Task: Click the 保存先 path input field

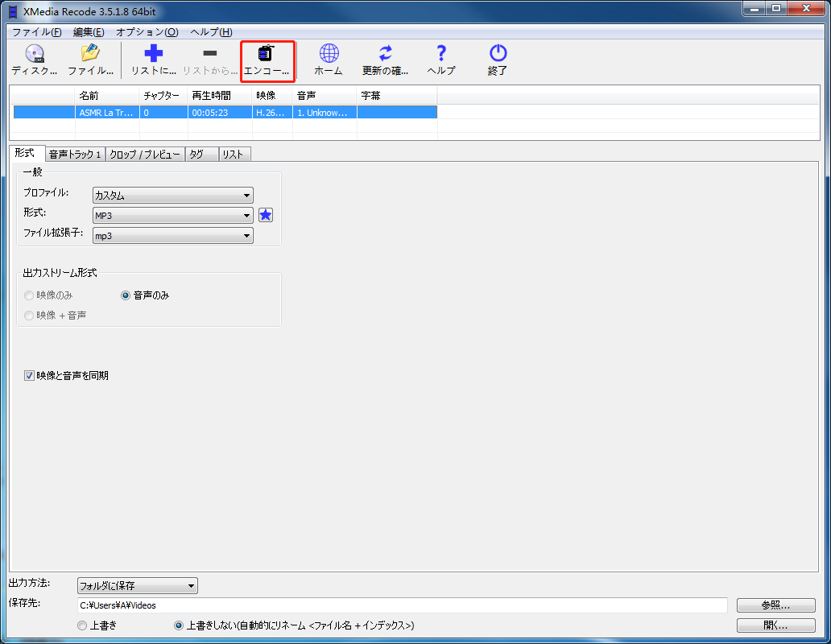Action: pyautogui.click(x=403, y=605)
